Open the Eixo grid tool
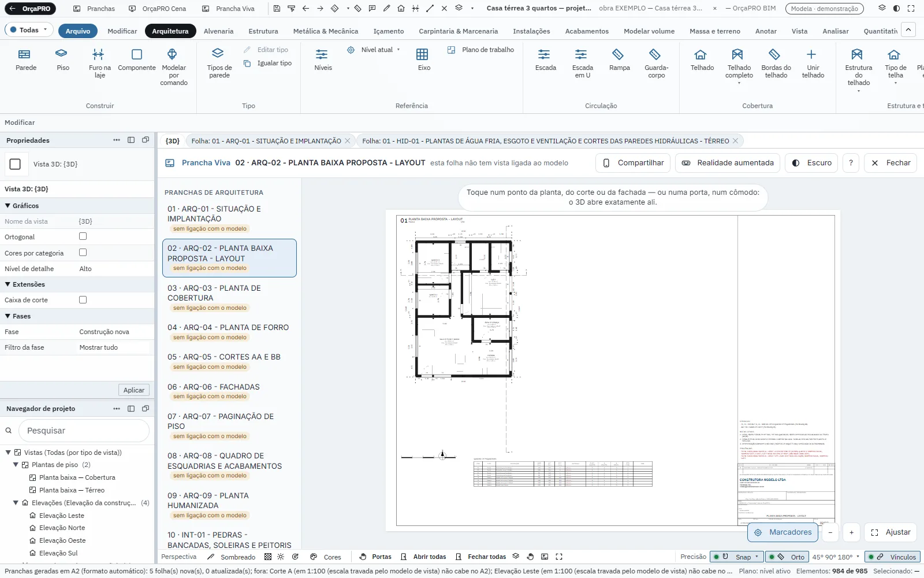The width and height of the screenshot is (924, 578). coord(423,60)
